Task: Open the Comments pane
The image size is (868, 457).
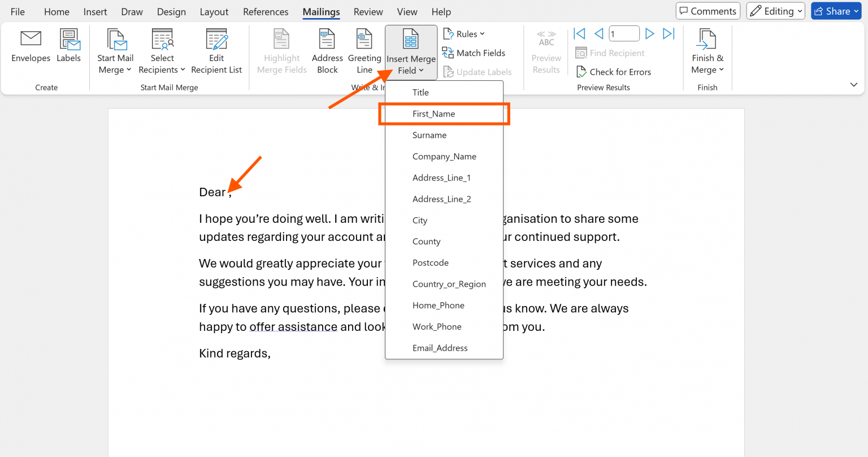Action: coord(708,11)
